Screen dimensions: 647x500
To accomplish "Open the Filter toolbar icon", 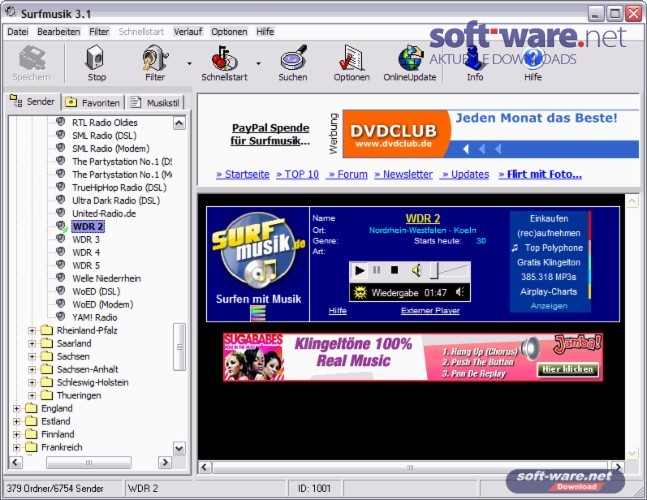I will click(x=155, y=58).
